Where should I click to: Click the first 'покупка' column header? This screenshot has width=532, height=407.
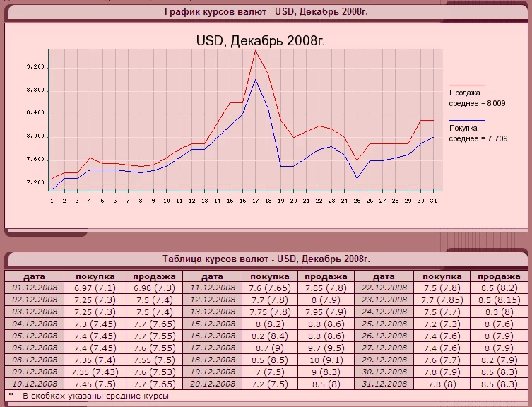(95, 276)
